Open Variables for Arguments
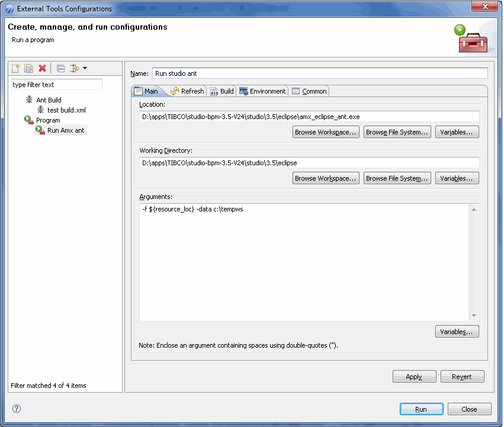This screenshot has width=504, height=427. (x=457, y=332)
